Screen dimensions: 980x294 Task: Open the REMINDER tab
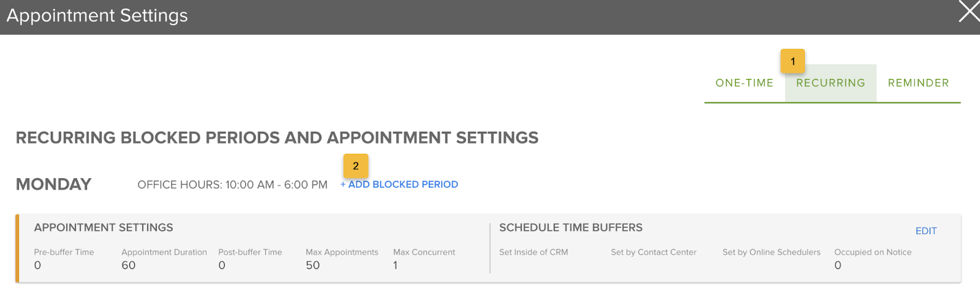tap(918, 83)
